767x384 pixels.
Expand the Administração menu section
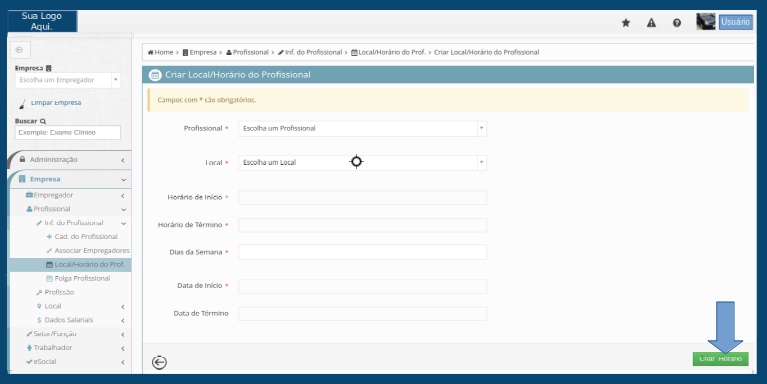[70, 159]
